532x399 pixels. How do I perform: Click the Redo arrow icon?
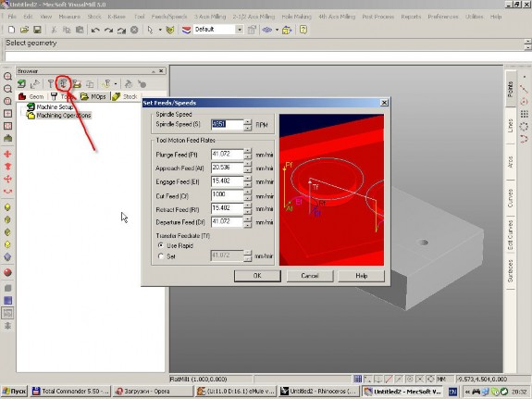coord(108,31)
